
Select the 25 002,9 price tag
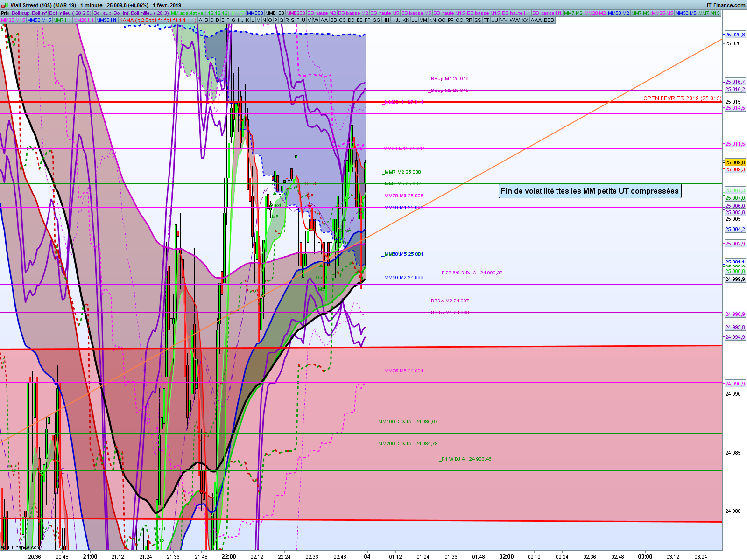click(735, 244)
